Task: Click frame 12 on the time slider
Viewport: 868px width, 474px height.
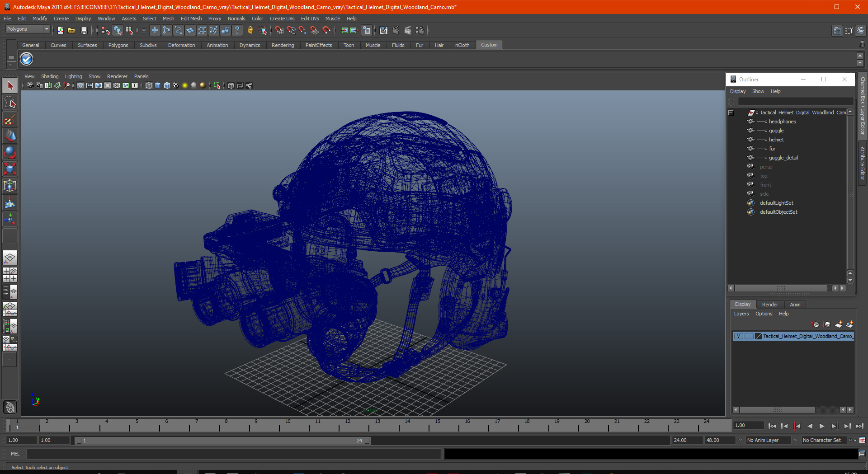Action: 348,425
